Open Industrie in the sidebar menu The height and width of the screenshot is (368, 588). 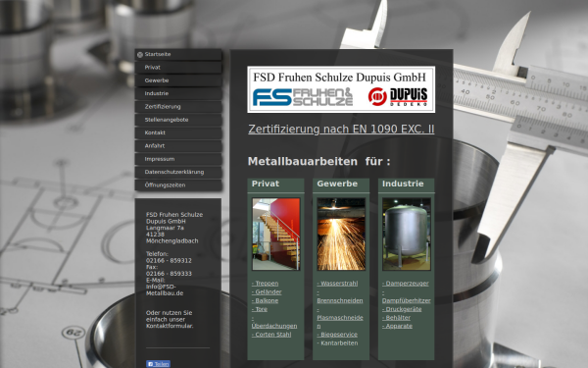tap(178, 93)
